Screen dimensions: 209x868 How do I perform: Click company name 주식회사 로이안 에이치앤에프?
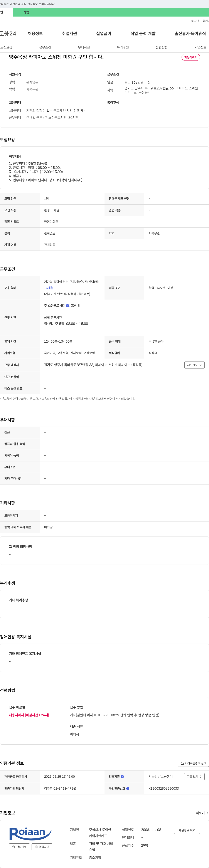[x=100, y=833]
